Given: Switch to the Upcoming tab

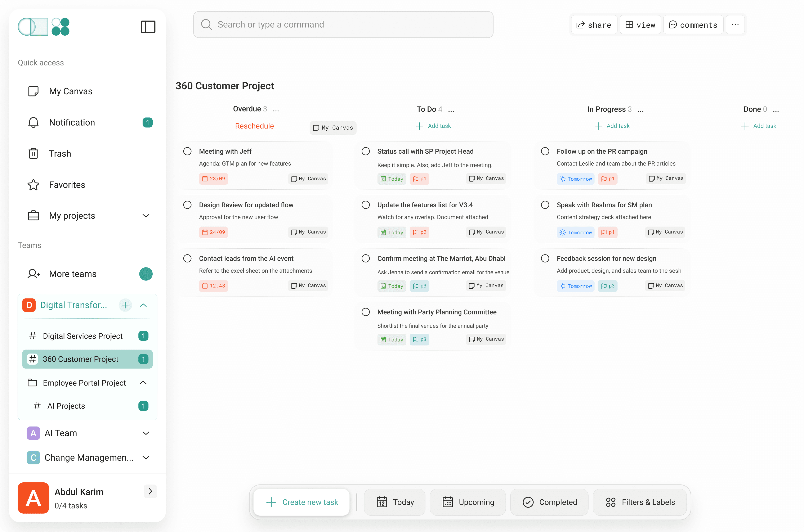Looking at the screenshot, I should point(468,502).
